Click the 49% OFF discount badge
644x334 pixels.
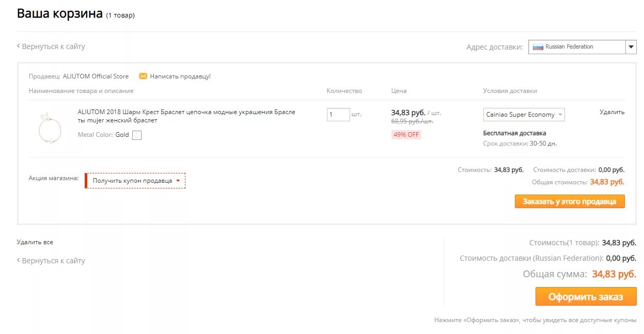coord(406,135)
